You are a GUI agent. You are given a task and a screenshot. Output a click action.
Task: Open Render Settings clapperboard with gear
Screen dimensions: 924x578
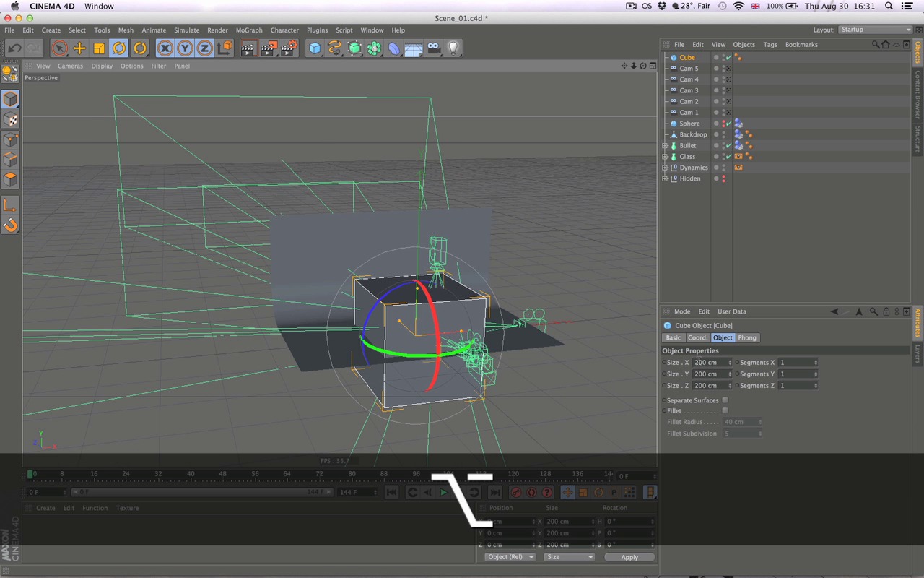coord(289,48)
